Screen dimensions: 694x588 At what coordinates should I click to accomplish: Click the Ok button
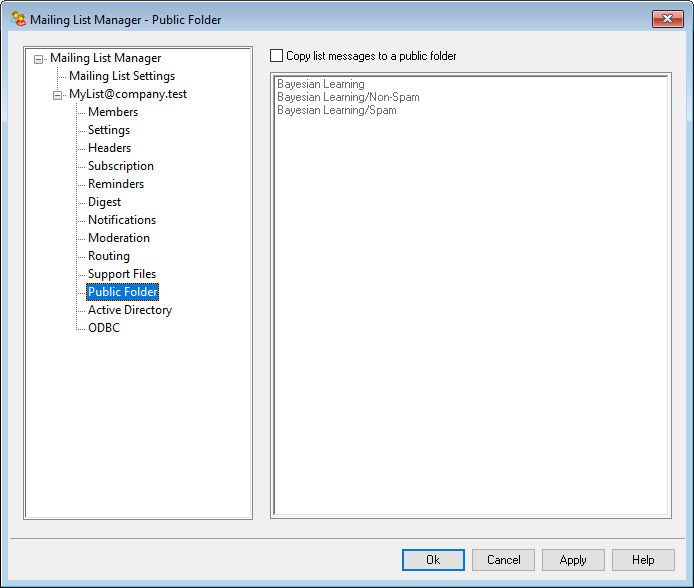433,560
